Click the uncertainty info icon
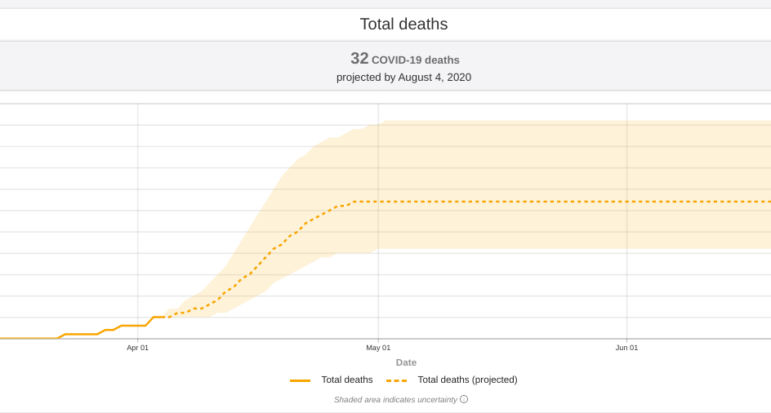Viewport: 771px width, 413px height. (464, 399)
